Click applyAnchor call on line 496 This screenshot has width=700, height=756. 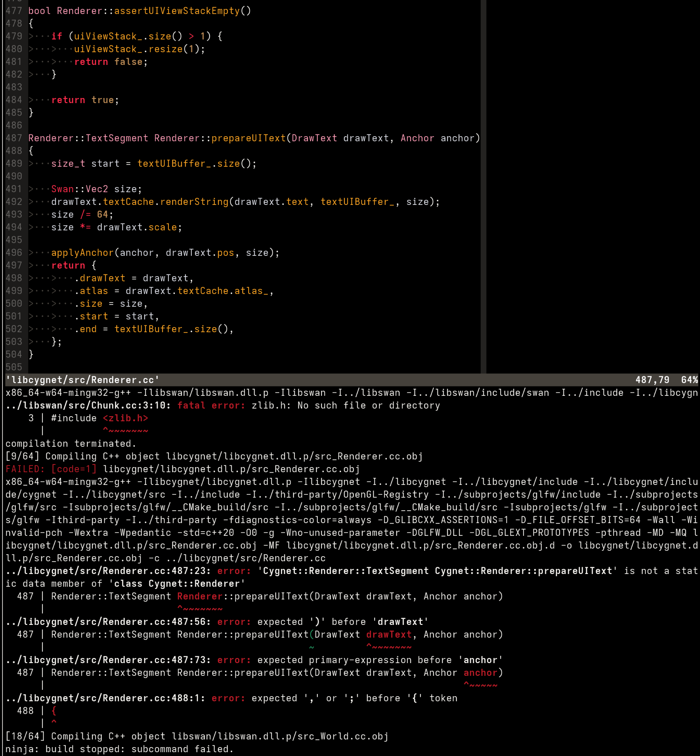coord(82,252)
